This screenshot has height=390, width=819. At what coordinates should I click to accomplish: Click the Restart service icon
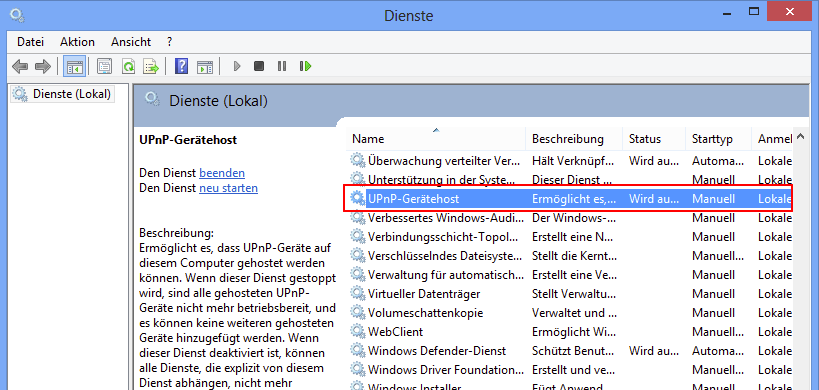[x=305, y=66]
